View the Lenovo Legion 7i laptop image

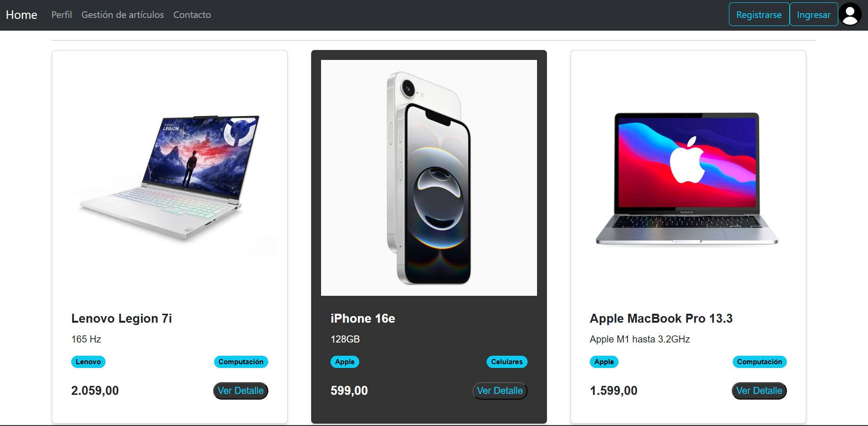click(x=170, y=178)
